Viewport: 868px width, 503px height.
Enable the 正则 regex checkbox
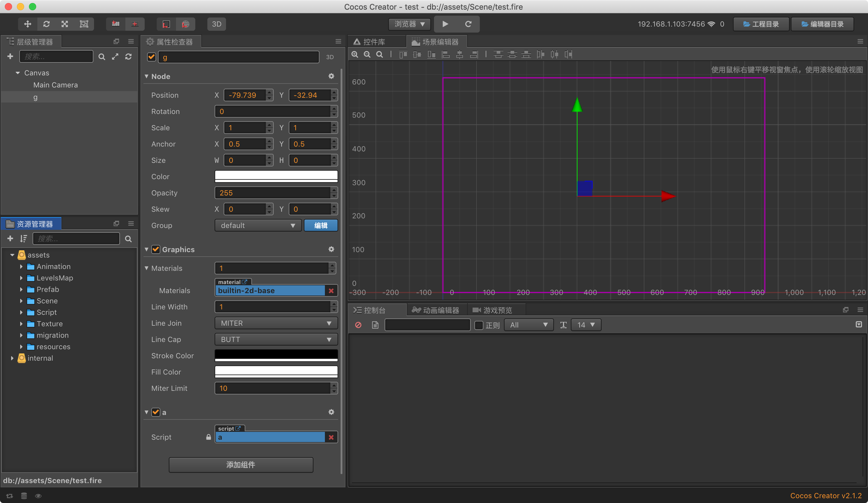479,325
